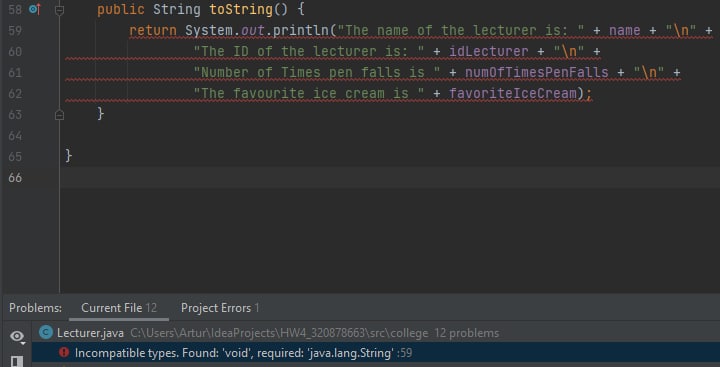The width and height of the screenshot is (720, 367).
Task: Open the eye view options in Problems
Action: tap(17, 337)
